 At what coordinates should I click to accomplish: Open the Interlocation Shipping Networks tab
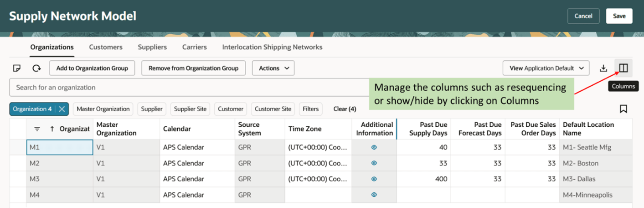[272, 47]
